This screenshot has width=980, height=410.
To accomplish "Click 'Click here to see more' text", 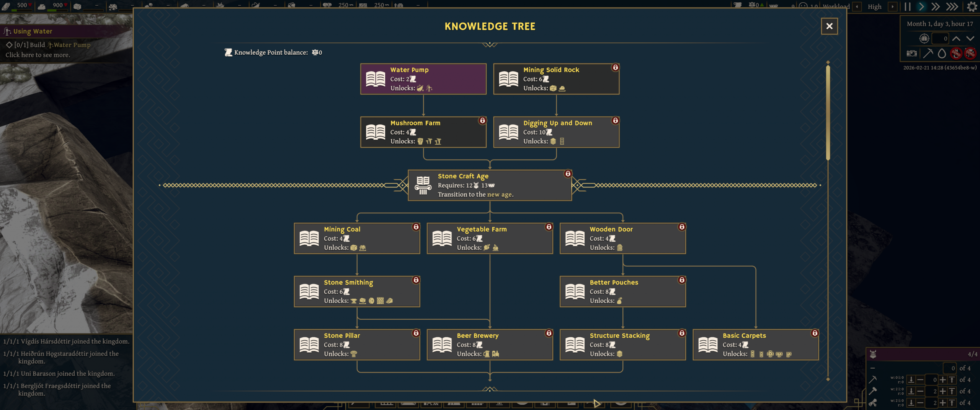I will (x=38, y=55).
